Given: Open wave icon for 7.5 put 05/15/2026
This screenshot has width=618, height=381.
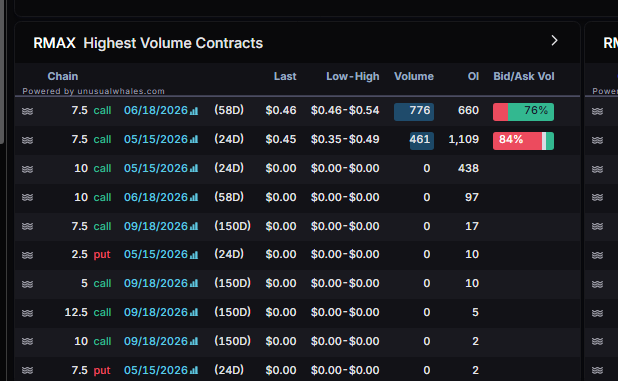Looking at the screenshot, I should [x=27, y=370].
